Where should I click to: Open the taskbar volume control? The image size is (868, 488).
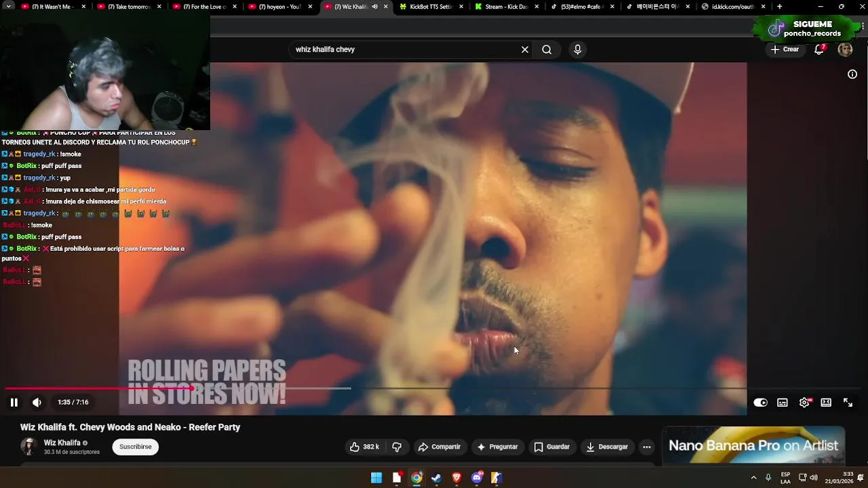tap(814, 478)
